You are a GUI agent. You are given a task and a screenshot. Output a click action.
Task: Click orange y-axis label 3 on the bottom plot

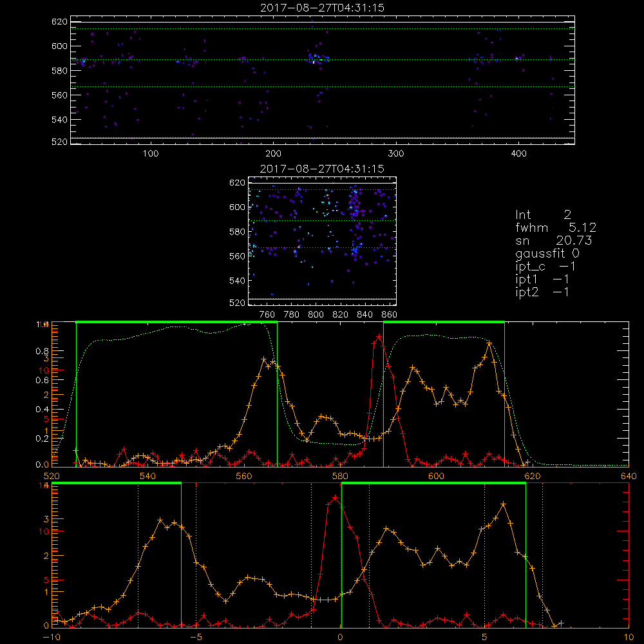[x=46, y=519]
